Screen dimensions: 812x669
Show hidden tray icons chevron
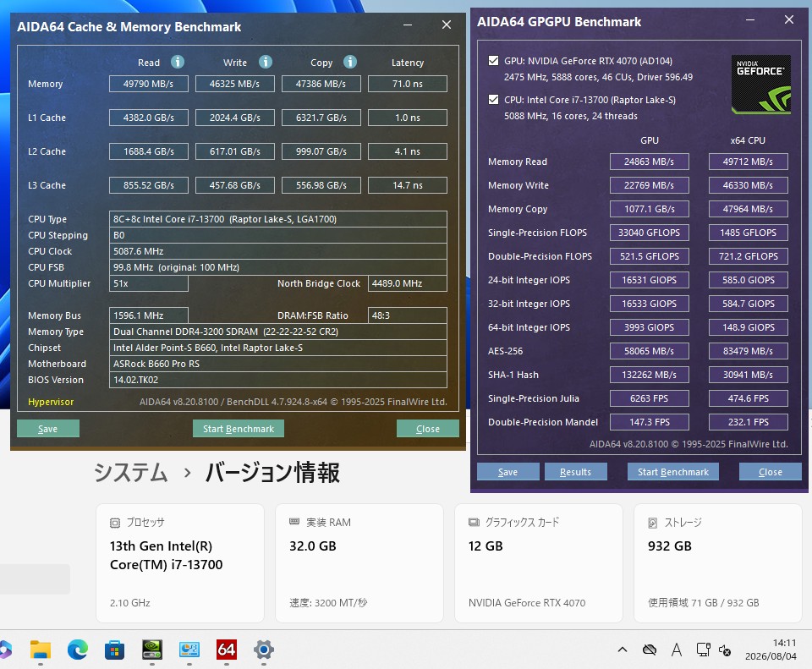623,650
